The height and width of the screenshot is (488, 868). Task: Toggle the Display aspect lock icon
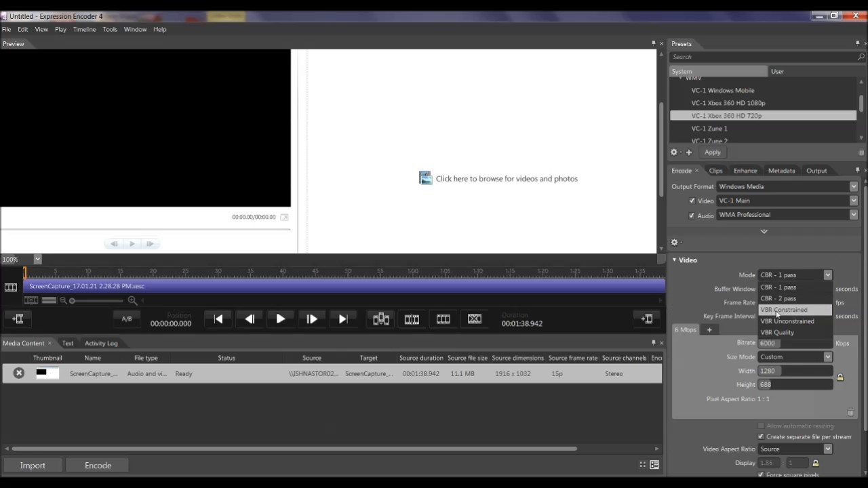click(x=816, y=463)
